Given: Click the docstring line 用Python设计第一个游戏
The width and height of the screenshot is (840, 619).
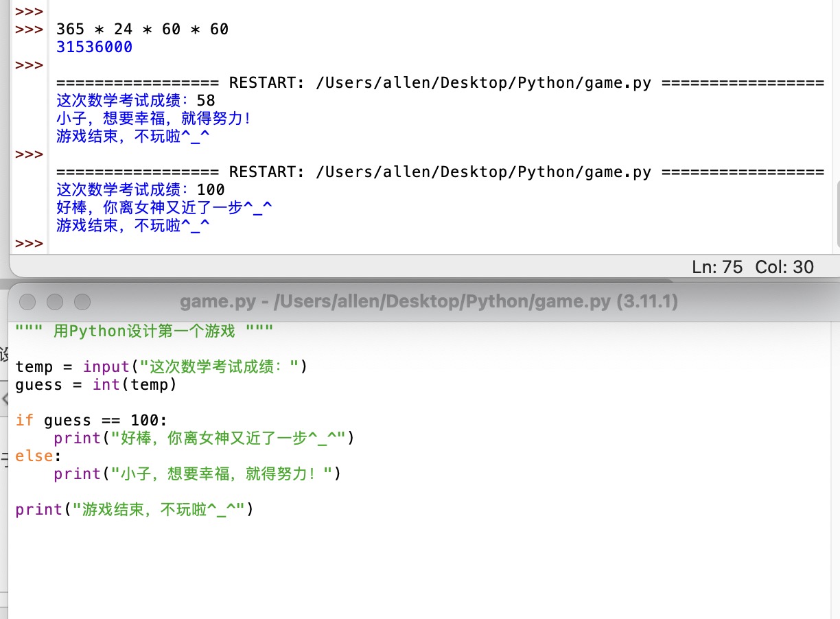Looking at the screenshot, I should 145,331.
